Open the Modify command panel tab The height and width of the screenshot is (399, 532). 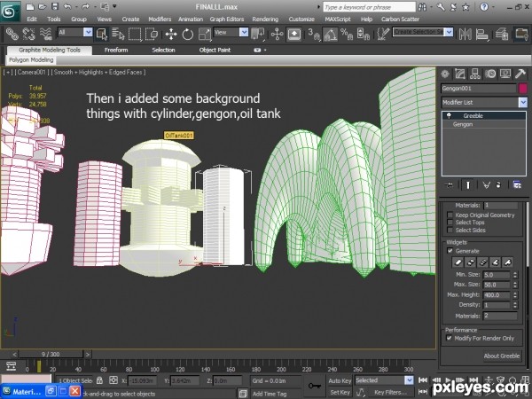[459, 74]
